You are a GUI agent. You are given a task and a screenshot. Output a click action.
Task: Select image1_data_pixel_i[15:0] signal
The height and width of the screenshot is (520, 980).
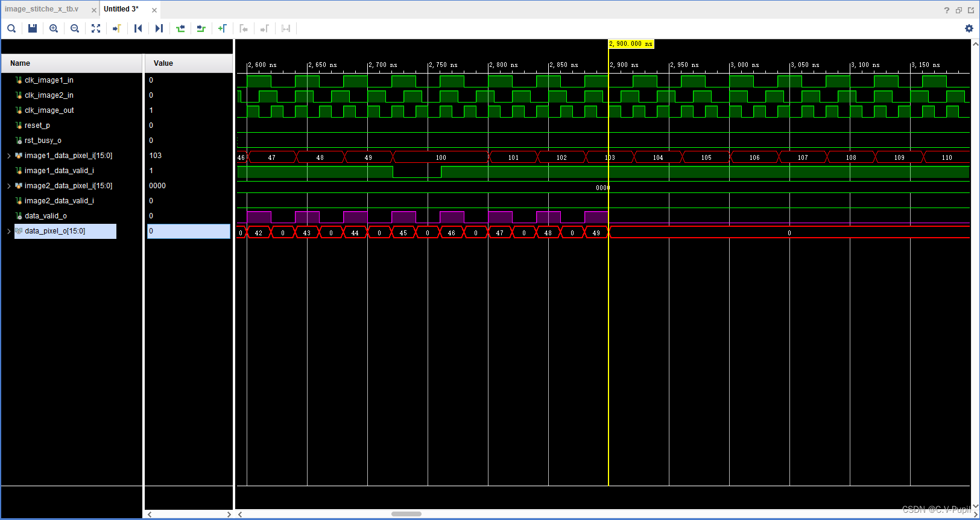(x=68, y=156)
